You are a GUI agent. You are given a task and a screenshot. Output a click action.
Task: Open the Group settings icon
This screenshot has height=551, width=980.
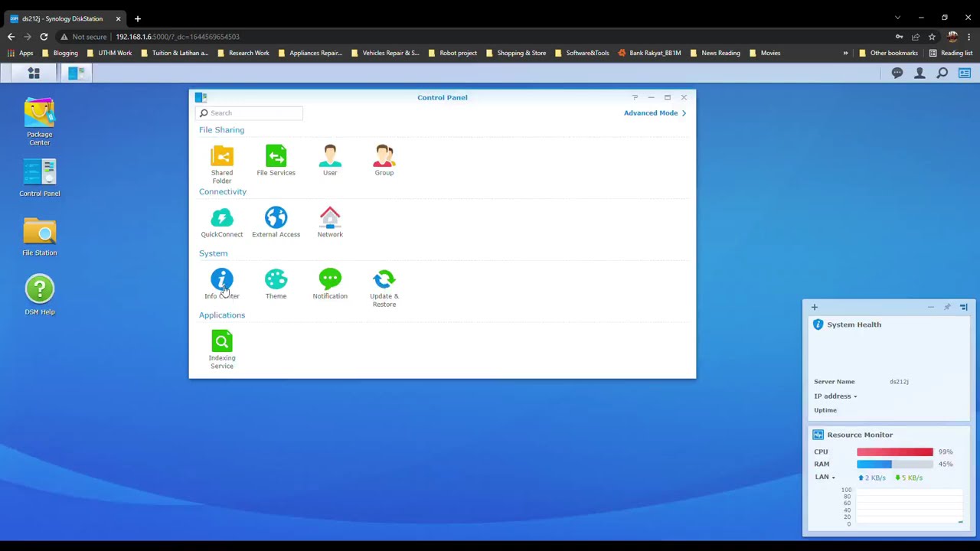[x=384, y=160]
